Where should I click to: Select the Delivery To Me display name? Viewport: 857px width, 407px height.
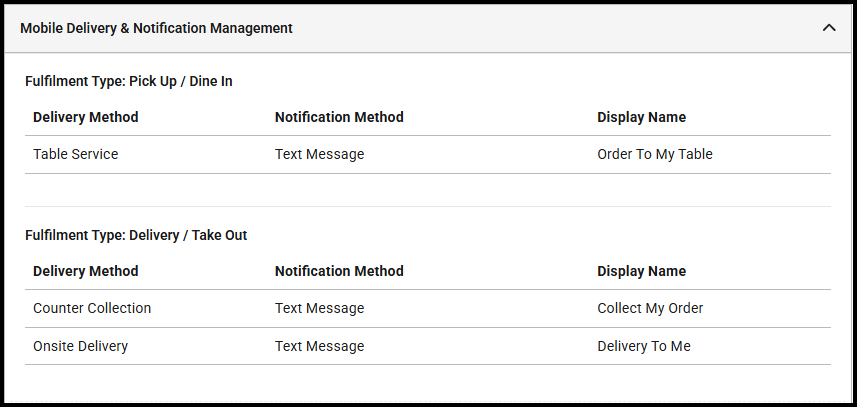(644, 346)
